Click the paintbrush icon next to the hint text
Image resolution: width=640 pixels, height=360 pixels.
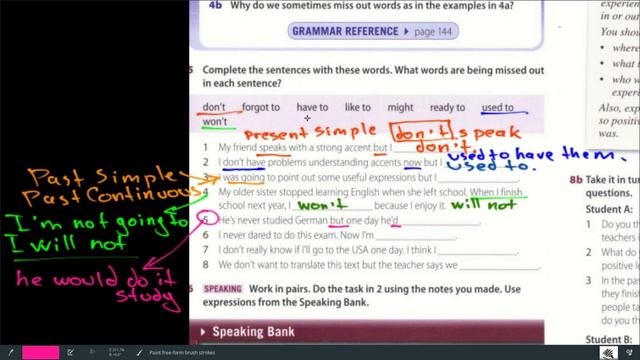click(140, 352)
